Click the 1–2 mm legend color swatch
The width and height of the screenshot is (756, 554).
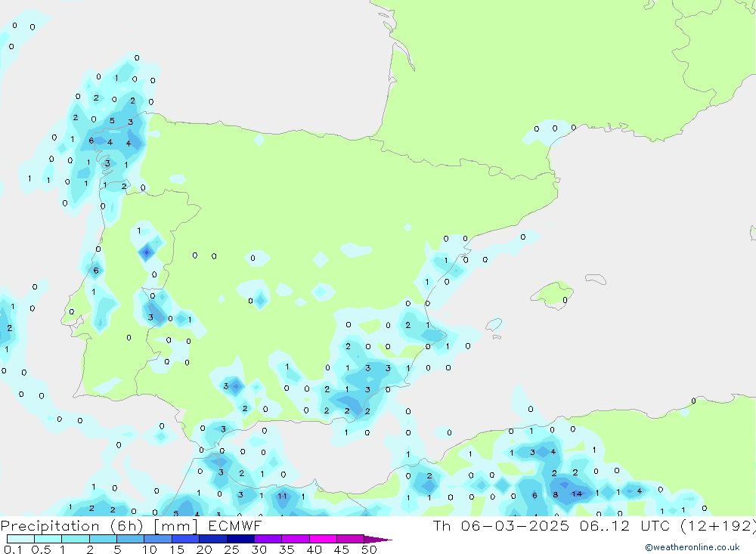coord(76,539)
